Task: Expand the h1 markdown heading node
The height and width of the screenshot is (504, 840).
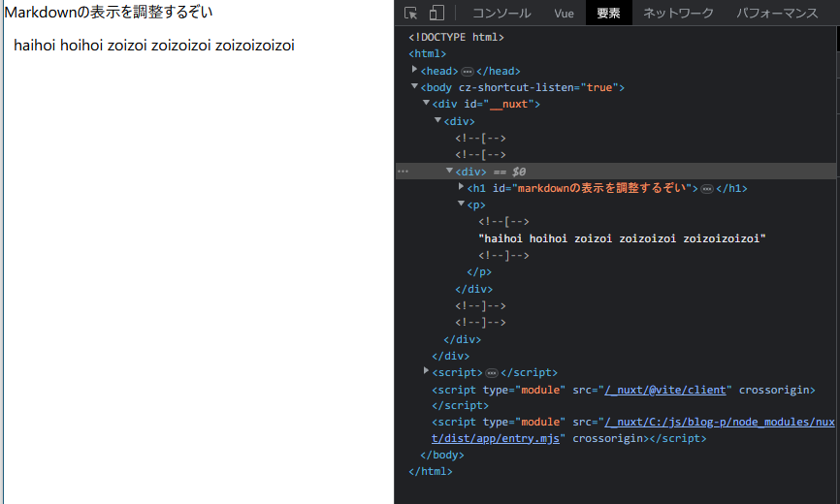Action: click(x=461, y=187)
